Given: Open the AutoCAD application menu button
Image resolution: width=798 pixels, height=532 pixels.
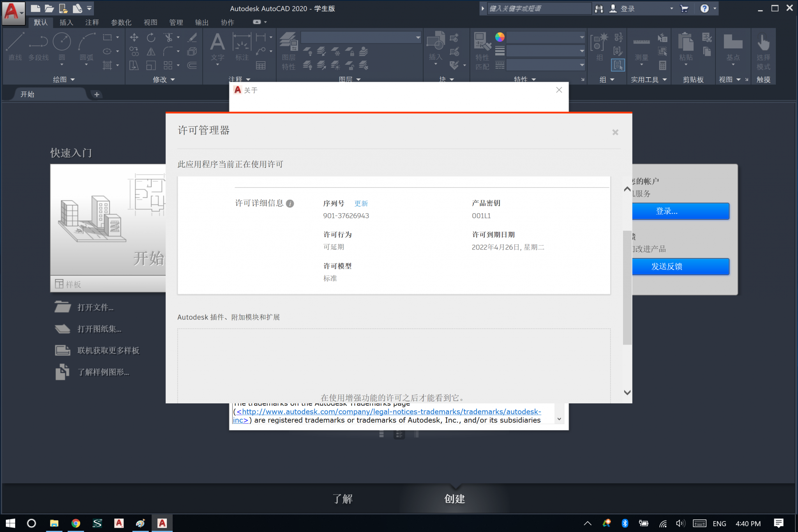Looking at the screenshot, I should click(14, 13).
